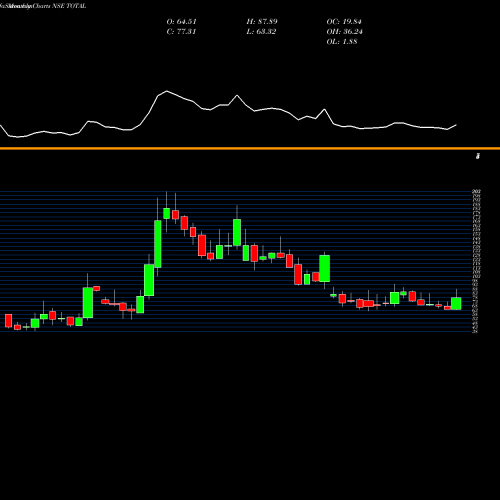Click the low value L: 63.32
Viewport: 500px width, 500px height.
point(261,32)
